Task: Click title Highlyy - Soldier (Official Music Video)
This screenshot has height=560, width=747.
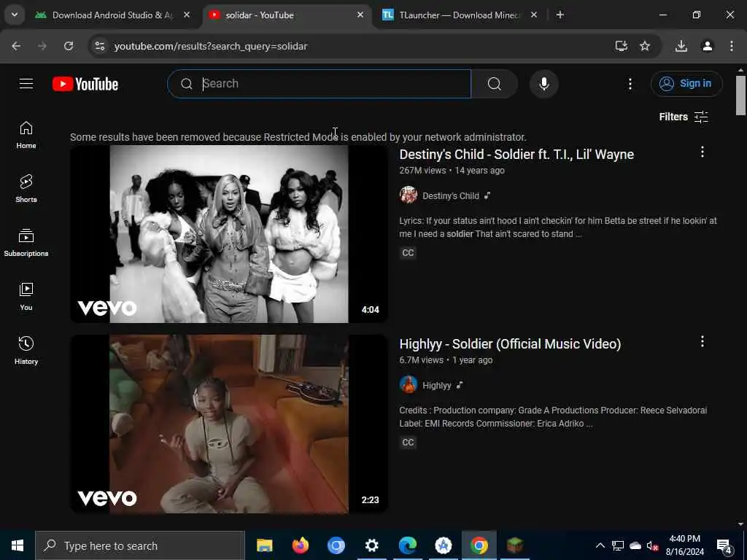Action: 510,344
